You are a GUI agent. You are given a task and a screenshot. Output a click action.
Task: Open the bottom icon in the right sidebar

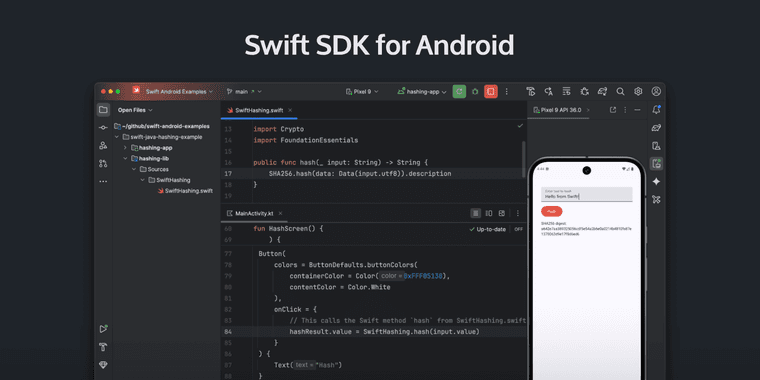pos(656,199)
